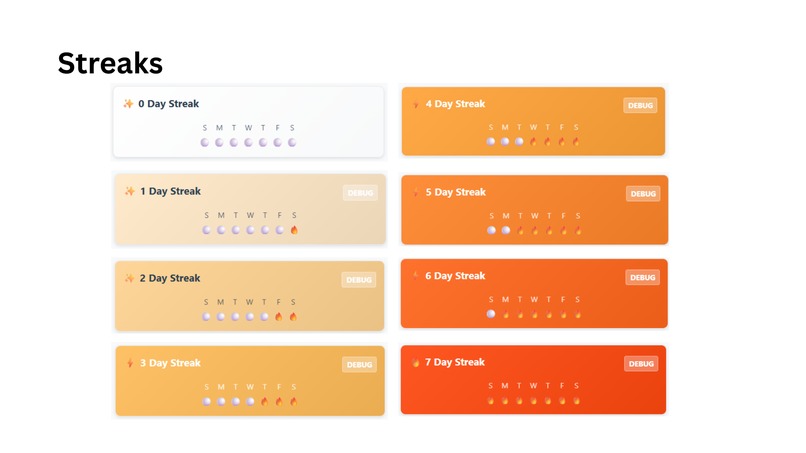Click the DEBUG button on 7 Day Streak card

tap(641, 364)
